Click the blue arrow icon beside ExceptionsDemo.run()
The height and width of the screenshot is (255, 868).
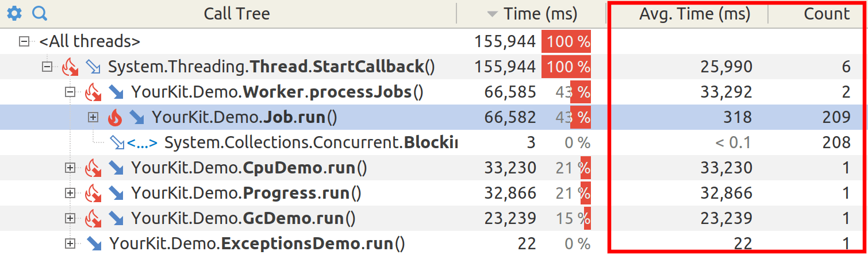click(94, 244)
